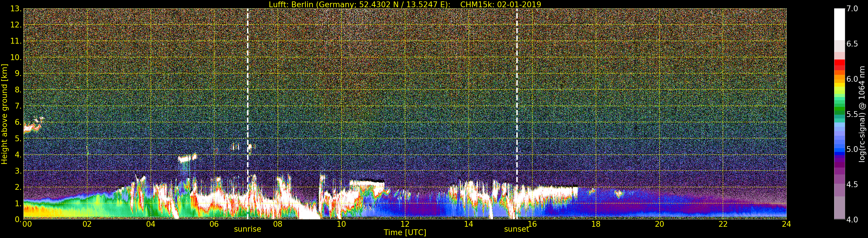Viewport: 868px width, 238px height.
Task: Select the "9." height axis tick label
Action: pyautogui.click(x=18, y=73)
